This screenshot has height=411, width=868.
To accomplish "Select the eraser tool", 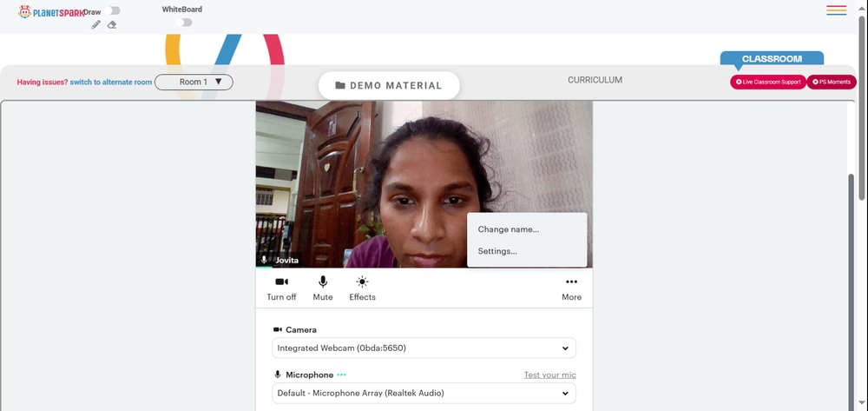I will pyautogui.click(x=112, y=24).
